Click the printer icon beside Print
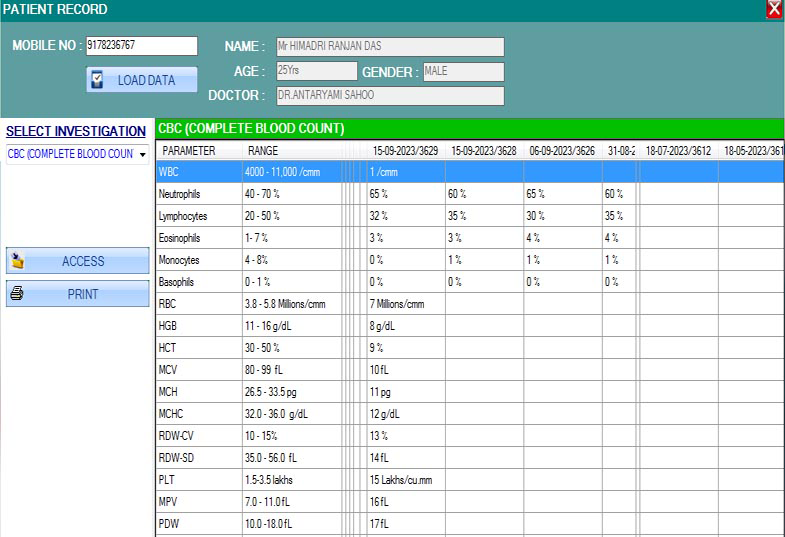785x537 pixels. [17, 294]
